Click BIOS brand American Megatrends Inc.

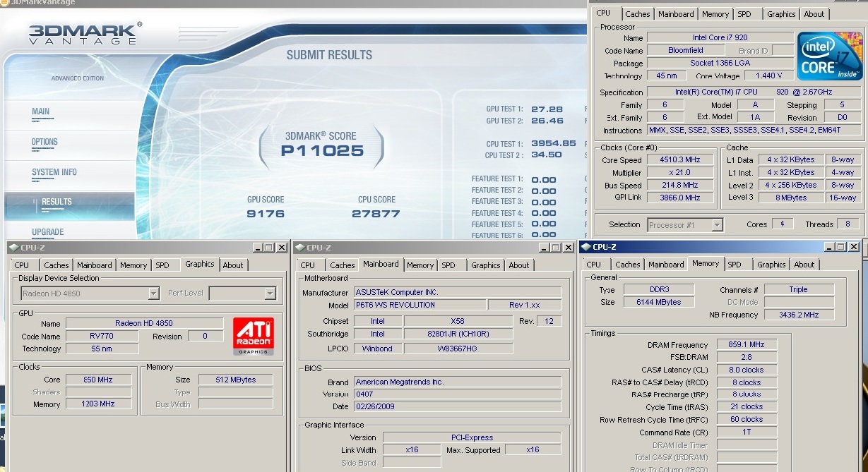[x=457, y=382]
